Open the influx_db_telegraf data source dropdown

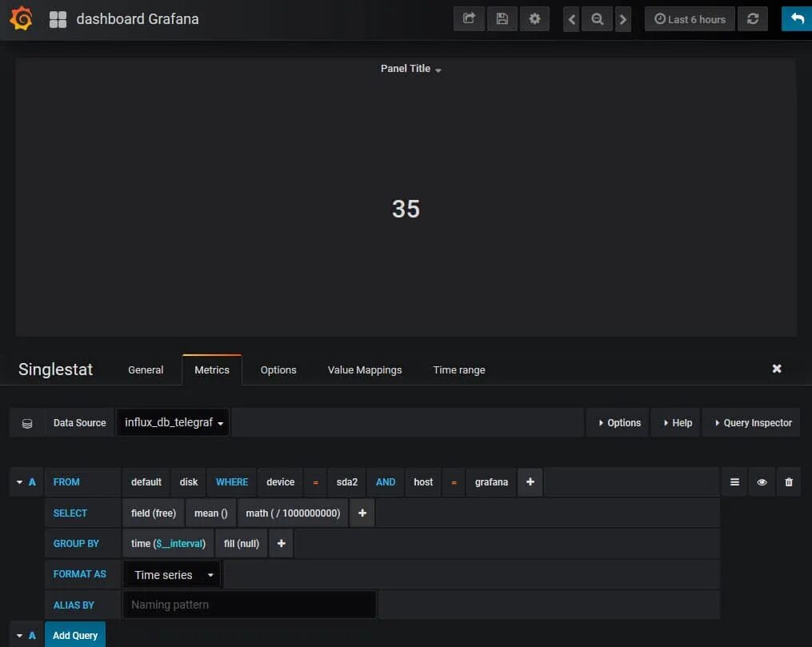[x=173, y=422]
